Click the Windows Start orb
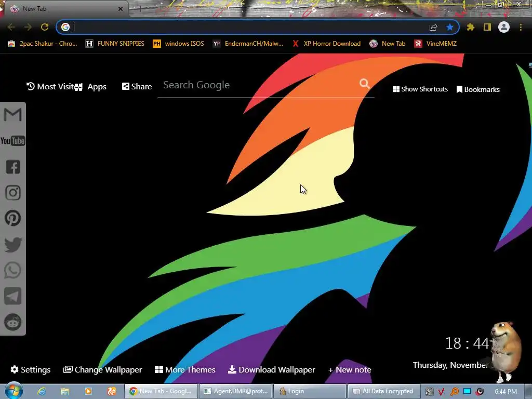532x399 pixels. (14, 391)
